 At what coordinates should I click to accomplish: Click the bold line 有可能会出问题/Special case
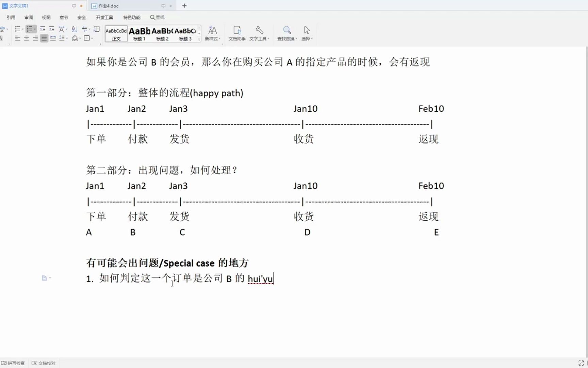point(167,263)
